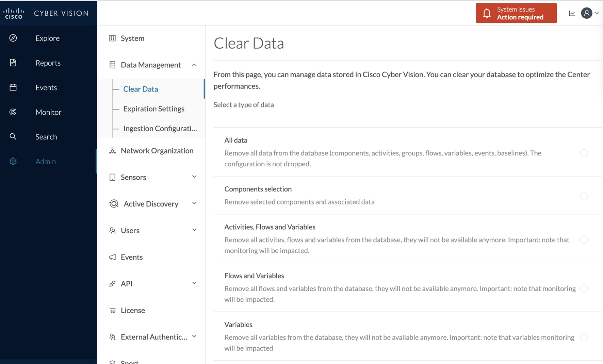
Task: Open Reports from the left sidebar icon
Action: click(13, 63)
